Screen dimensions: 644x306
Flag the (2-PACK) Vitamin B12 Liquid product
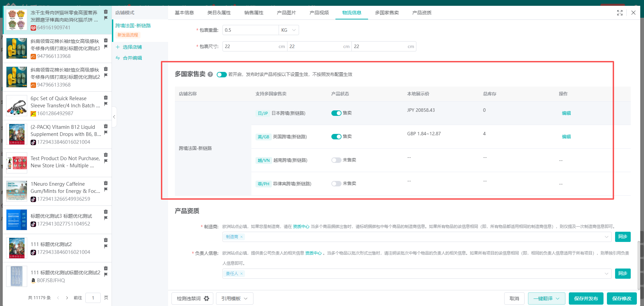(106, 132)
